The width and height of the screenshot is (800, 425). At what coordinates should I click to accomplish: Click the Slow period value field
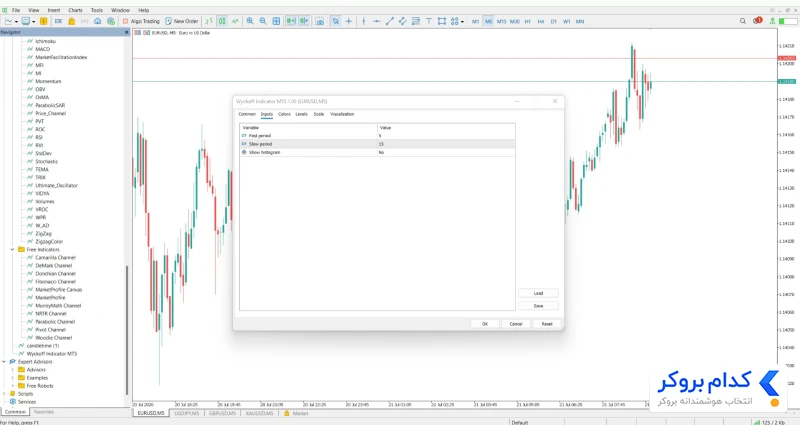click(446, 144)
